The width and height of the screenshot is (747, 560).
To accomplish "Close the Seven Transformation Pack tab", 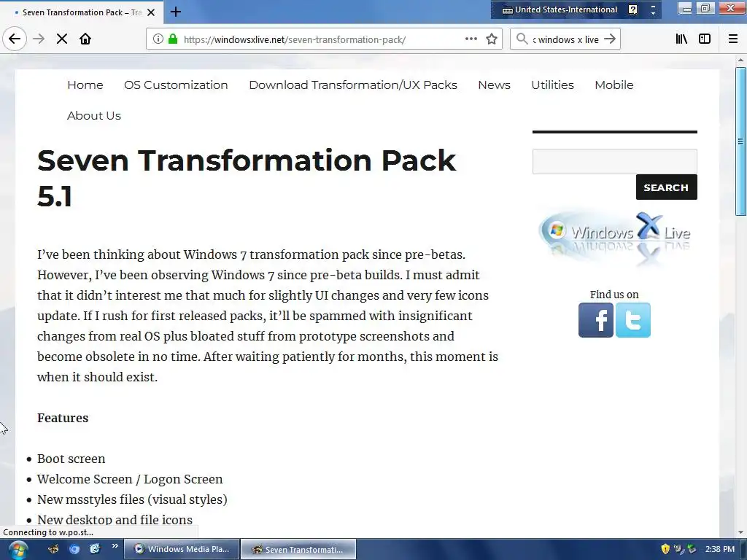I will (x=151, y=12).
